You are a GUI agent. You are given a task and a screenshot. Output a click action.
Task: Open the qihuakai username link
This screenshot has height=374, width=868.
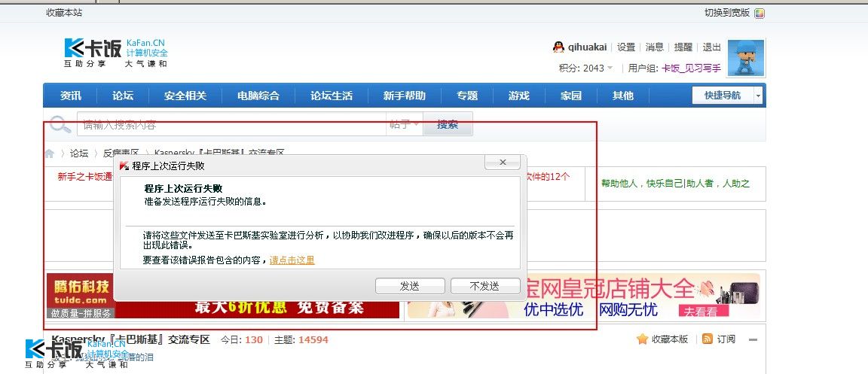pos(588,47)
